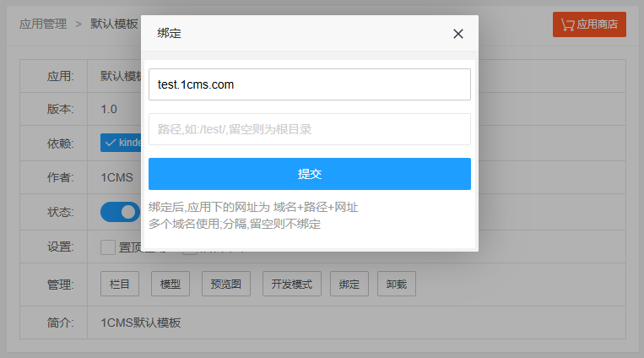
Task: Click the 1CMS author text
Action: 116,177
